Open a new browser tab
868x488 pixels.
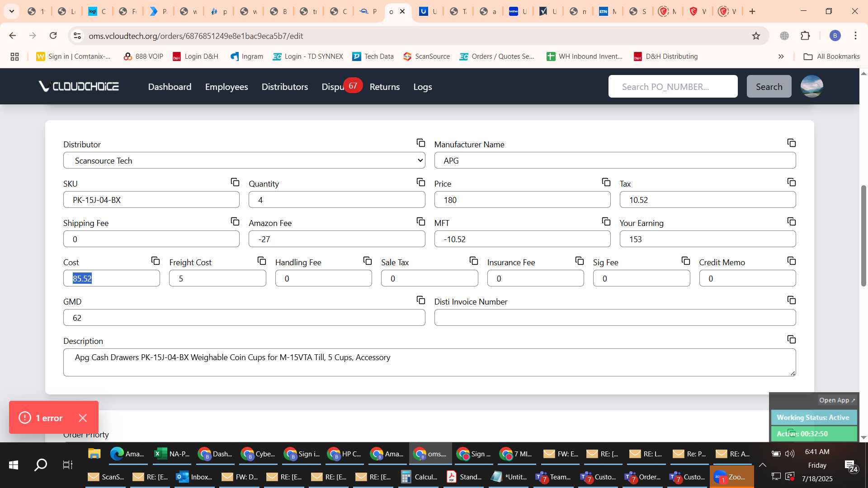point(752,11)
